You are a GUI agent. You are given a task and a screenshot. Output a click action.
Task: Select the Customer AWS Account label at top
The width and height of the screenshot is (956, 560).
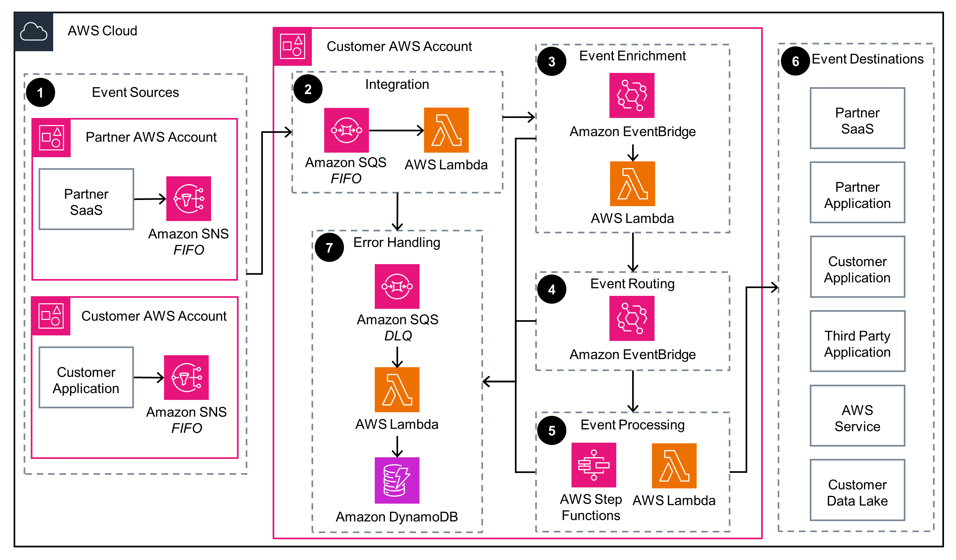point(403,40)
